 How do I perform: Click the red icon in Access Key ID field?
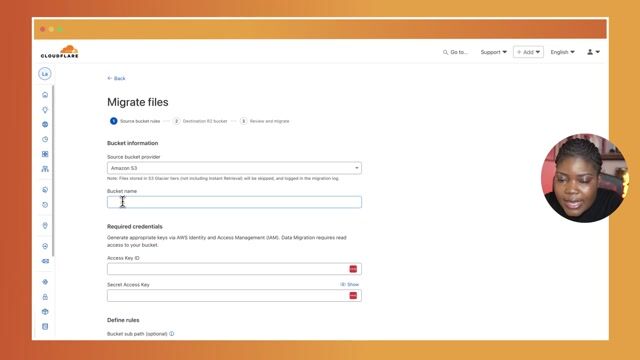[x=353, y=269]
